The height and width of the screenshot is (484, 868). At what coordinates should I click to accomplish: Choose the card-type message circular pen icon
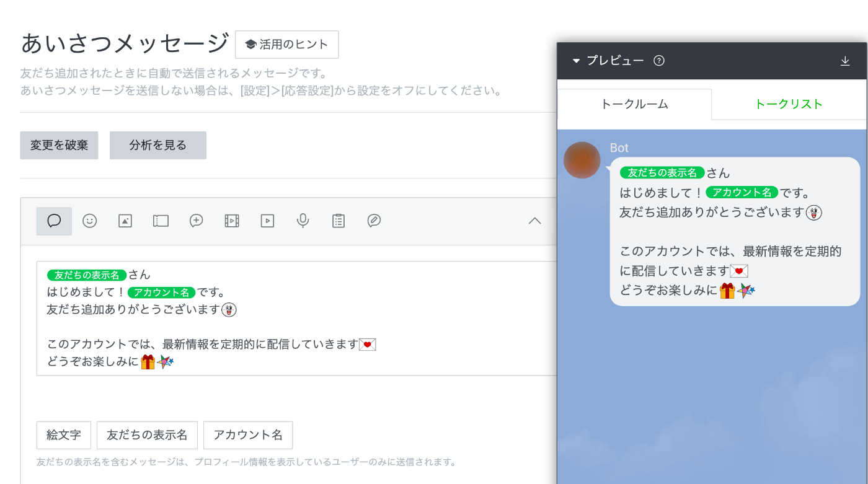(374, 221)
